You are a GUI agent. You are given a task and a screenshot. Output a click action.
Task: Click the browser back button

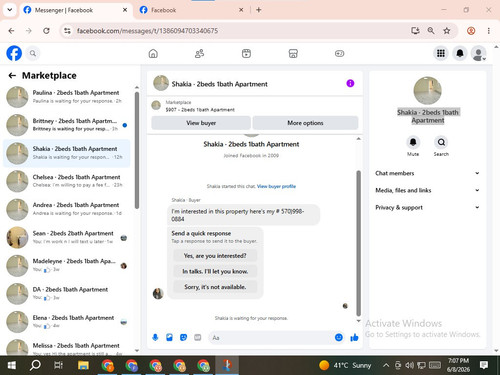(x=11, y=31)
